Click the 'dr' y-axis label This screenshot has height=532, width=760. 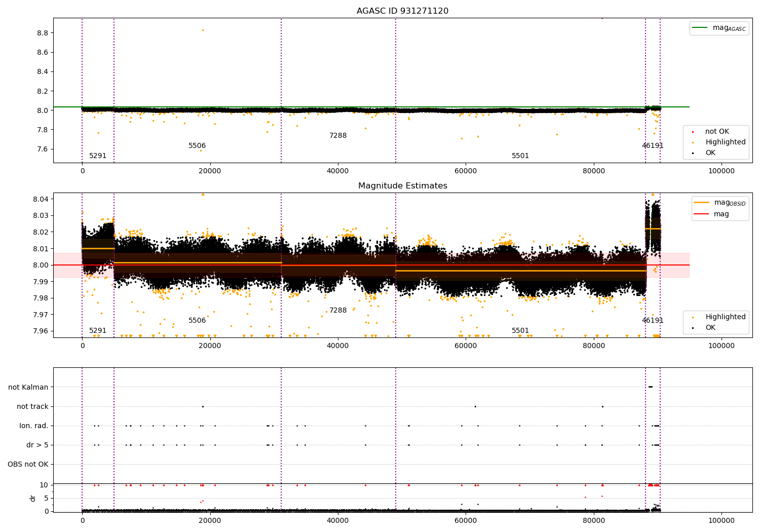point(33,499)
